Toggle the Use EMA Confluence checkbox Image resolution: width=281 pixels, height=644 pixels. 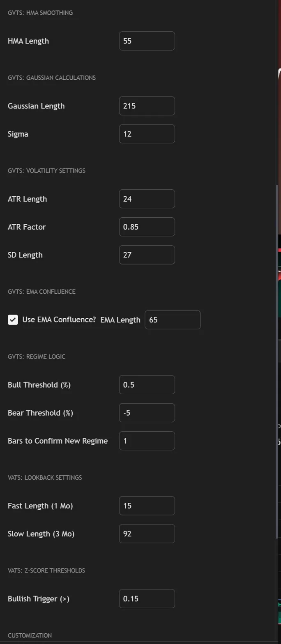pos(13,320)
